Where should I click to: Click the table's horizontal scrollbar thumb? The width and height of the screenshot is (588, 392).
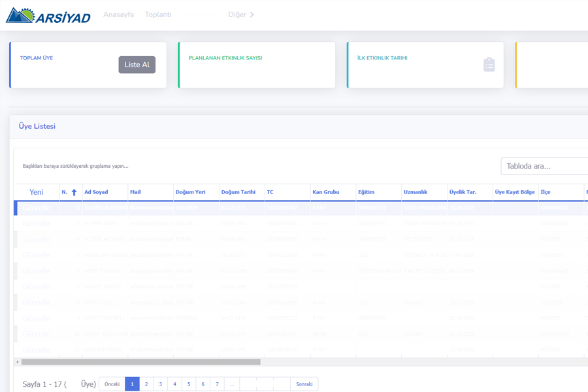tap(140, 362)
